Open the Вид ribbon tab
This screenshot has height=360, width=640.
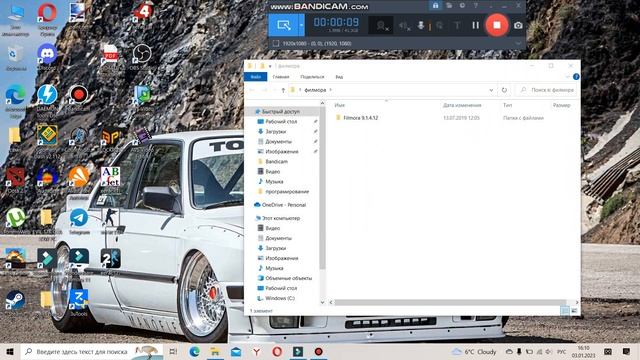coord(339,77)
